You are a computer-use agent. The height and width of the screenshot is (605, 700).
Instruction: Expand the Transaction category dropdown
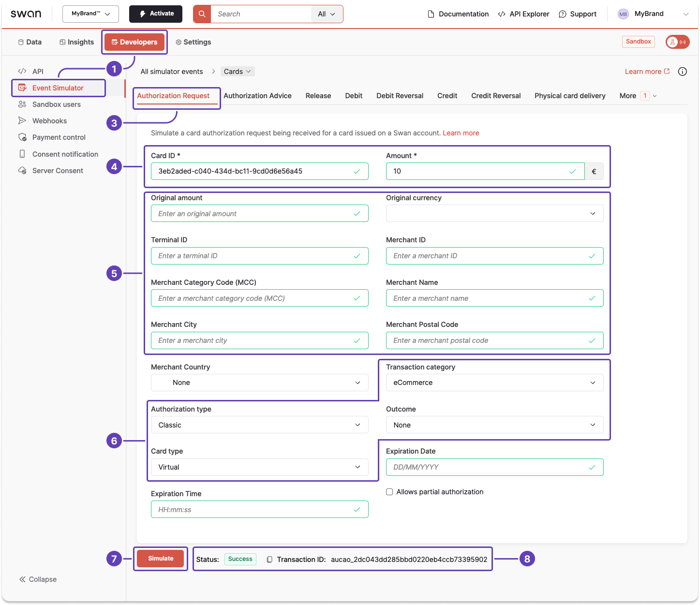tap(494, 383)
